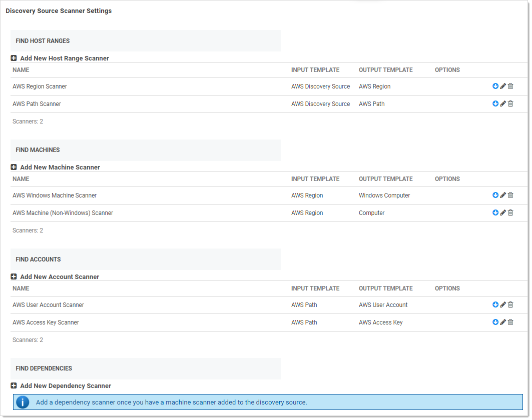Click plus icon beside Add New Host Range Scanner
The image size is (532, 420).
point(14,58)
